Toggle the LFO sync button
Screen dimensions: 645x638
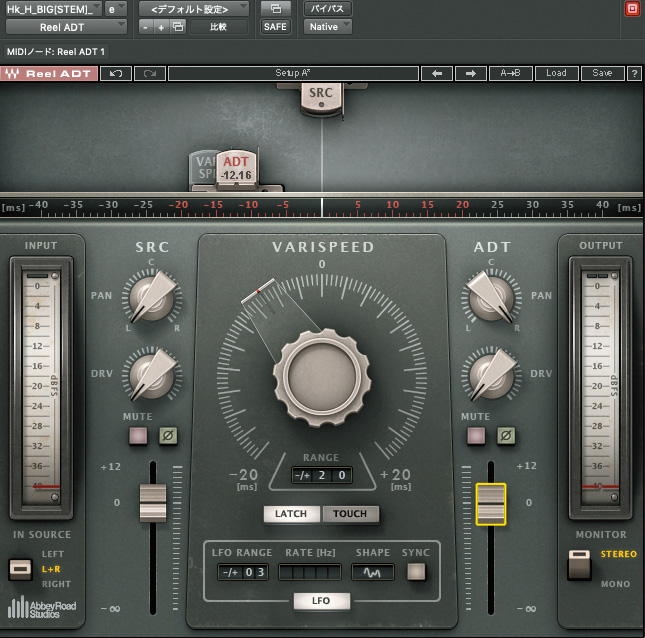click(416, 572)
